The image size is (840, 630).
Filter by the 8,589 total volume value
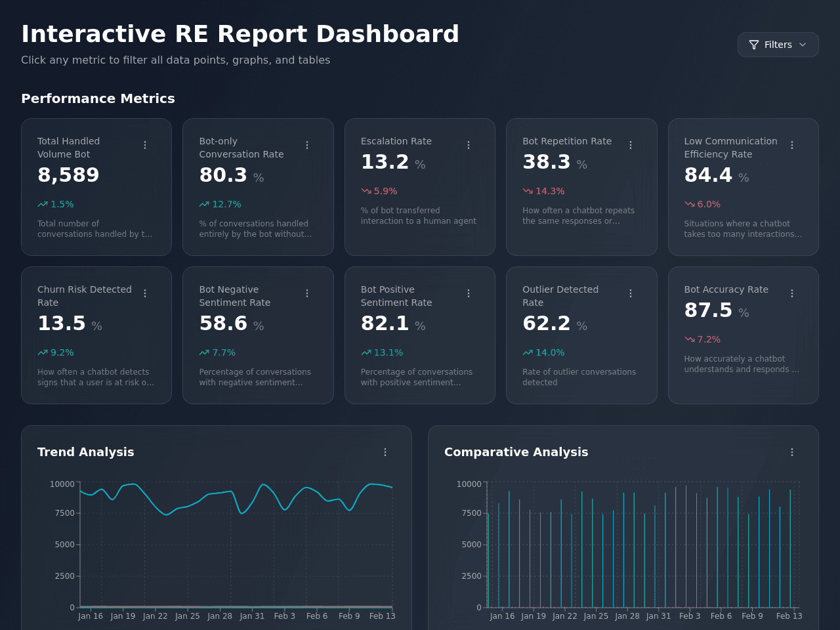(x=68, y=175)
